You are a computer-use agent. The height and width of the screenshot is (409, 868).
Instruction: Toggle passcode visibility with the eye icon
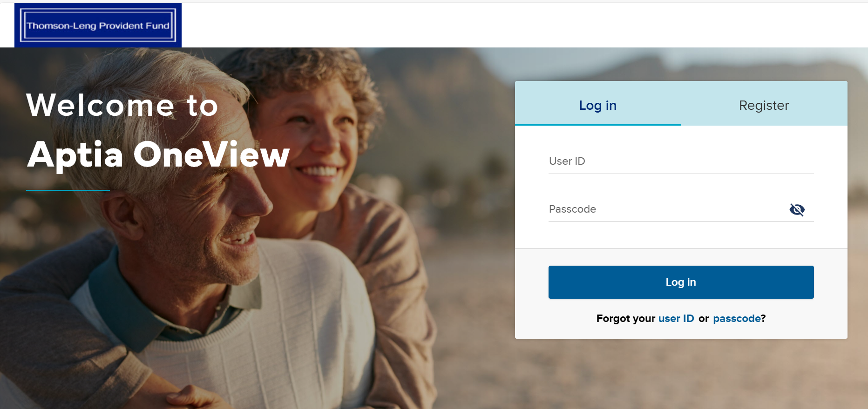point(797,209)
